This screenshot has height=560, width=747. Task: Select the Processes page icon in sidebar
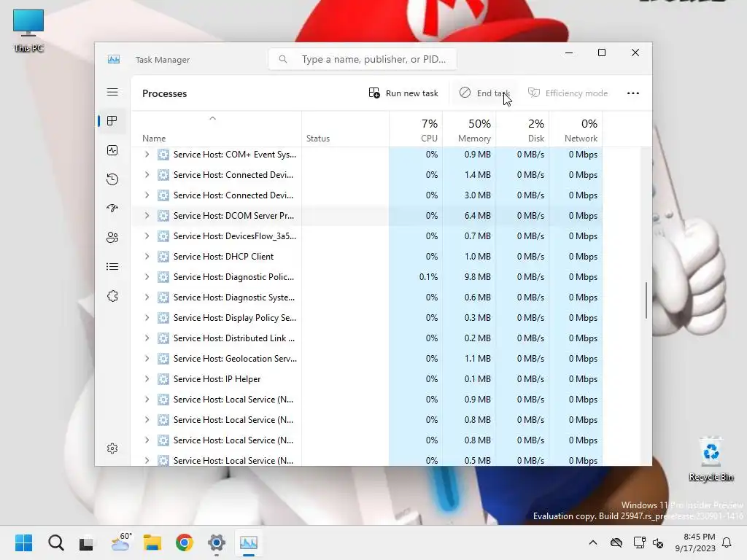point(112,121)
